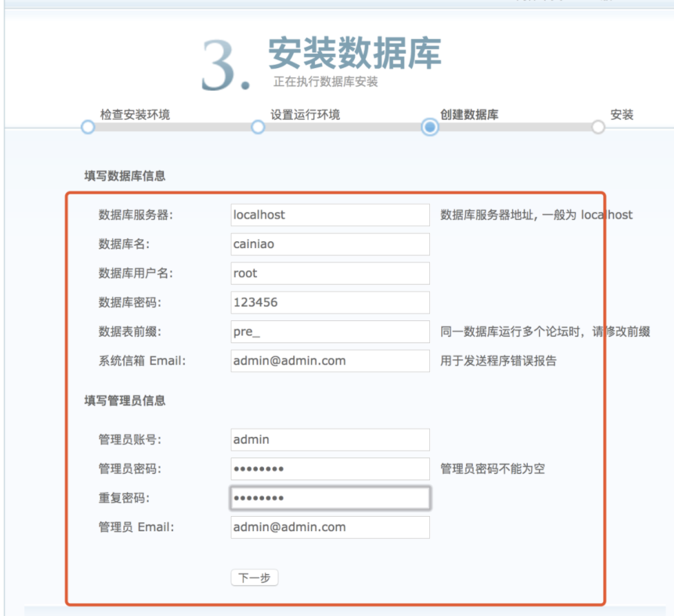This screenshot has height=616, width=674.
Task: Click the 重复密码 password field
Action: 330,498
